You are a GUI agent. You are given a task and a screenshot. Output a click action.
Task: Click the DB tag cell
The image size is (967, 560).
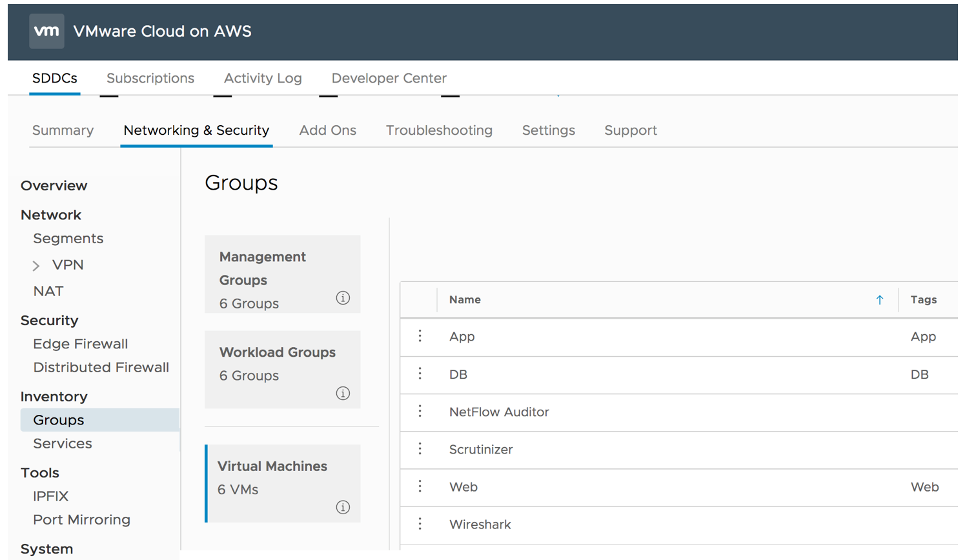(920, 375)
